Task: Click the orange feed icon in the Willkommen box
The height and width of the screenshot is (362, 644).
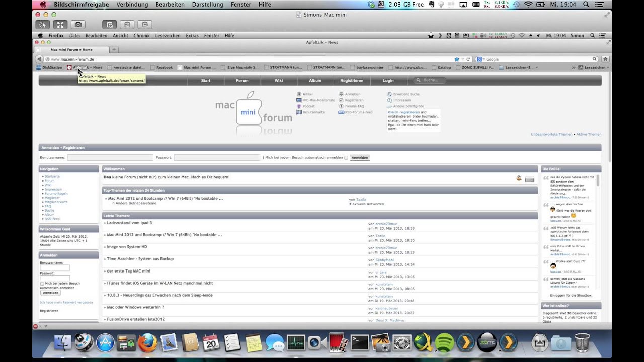Action: 519,178
